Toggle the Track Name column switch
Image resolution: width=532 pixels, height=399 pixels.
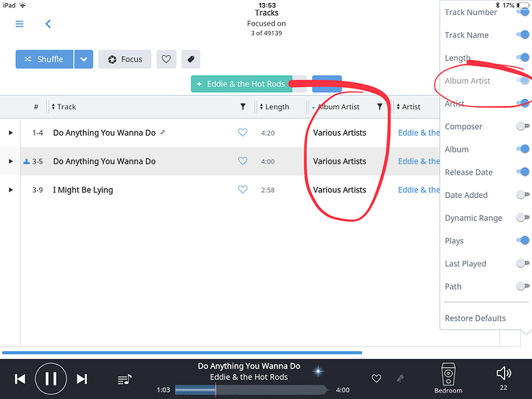pos(523,34)
